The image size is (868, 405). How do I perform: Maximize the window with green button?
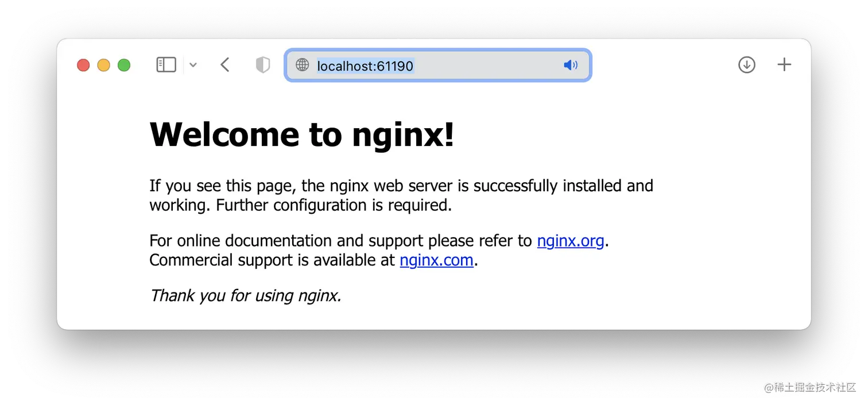124,65
